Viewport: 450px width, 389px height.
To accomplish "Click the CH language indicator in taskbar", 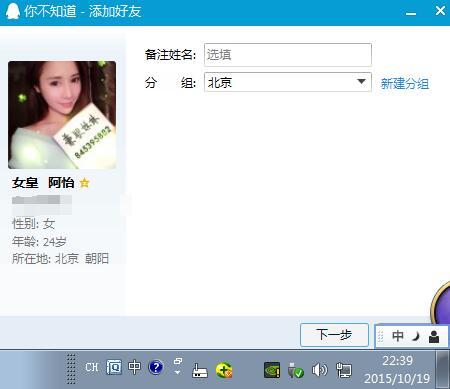I will pyautogui.click(x=92, y=367).
